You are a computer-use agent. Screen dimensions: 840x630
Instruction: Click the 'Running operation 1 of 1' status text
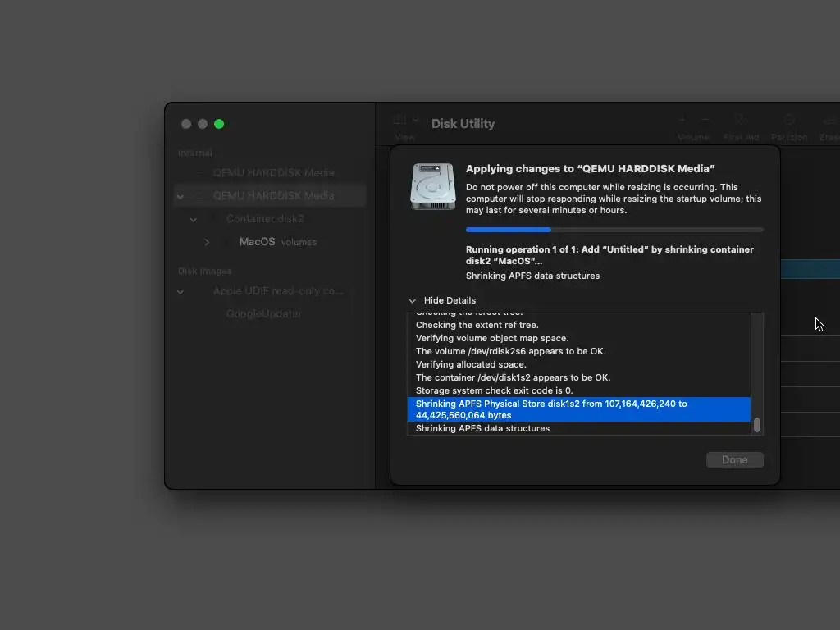pos(609,255)
